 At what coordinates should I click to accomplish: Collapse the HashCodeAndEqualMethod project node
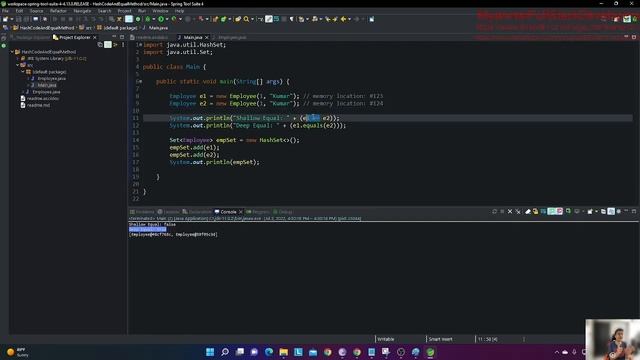tap(13, 52)
